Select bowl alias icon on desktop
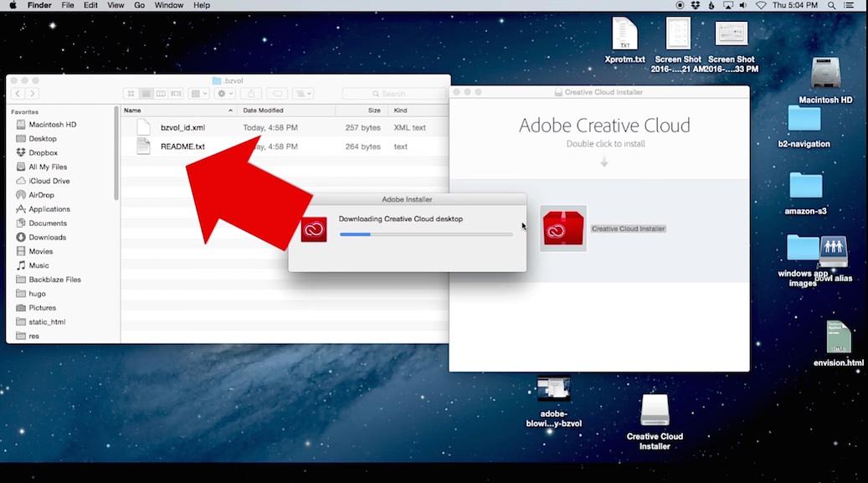Image resolution: width=868 pixels, height=483 pixels. click(x=834, y=259)
